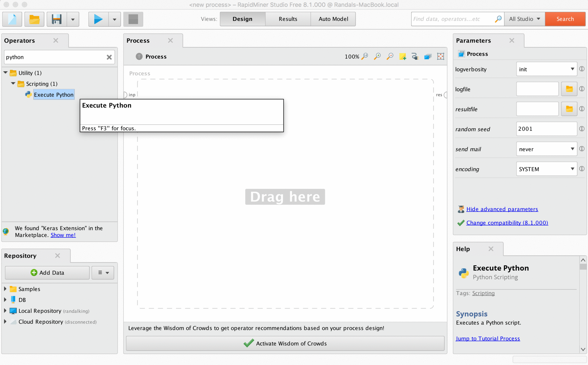Screen dimensions: 588x365
Task: Reset zoom to 100% with the magnifier icon
Action: coord(365,56)
